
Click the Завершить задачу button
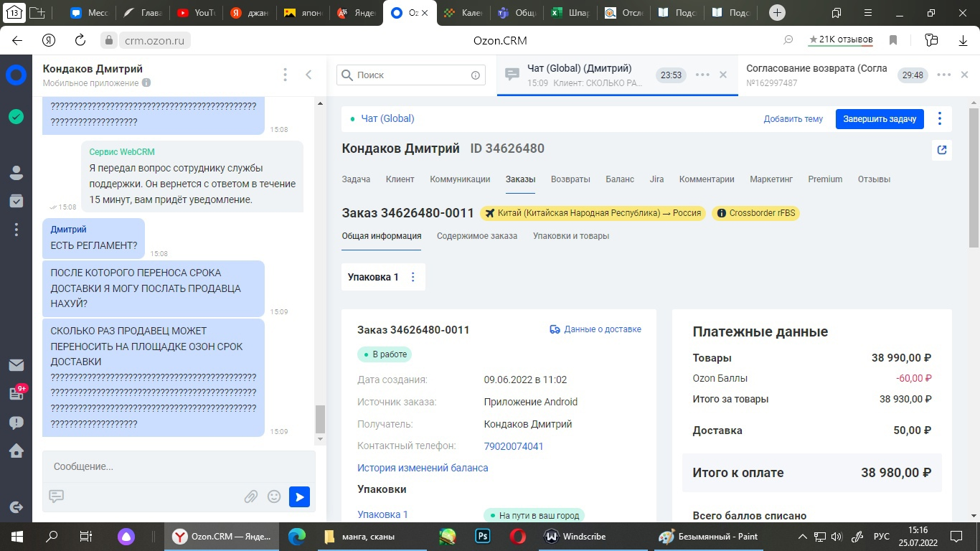click(x=880, y=119)
